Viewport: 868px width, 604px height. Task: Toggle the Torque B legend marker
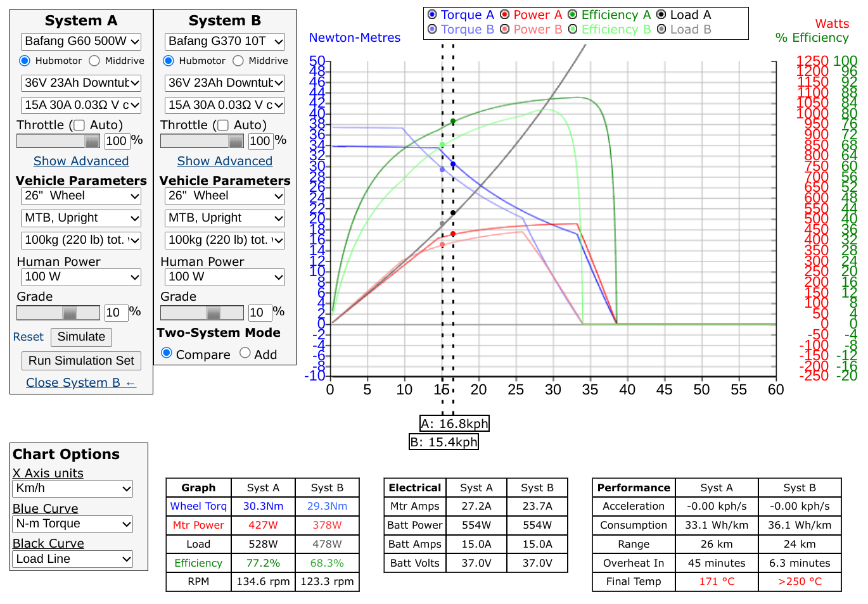coord(432,29)
